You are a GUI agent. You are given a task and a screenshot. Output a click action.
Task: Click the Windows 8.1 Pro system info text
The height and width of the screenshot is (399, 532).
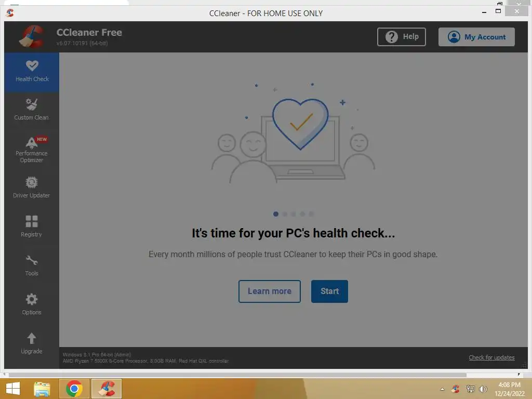click(x=97, y=354)
